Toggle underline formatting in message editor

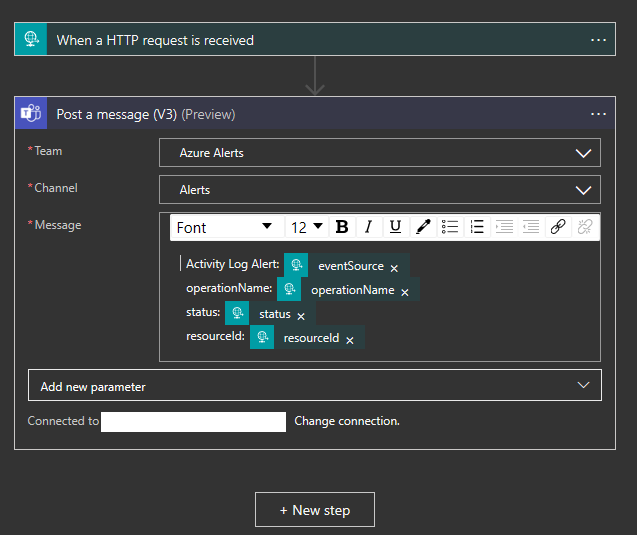[x=395, y=227]
